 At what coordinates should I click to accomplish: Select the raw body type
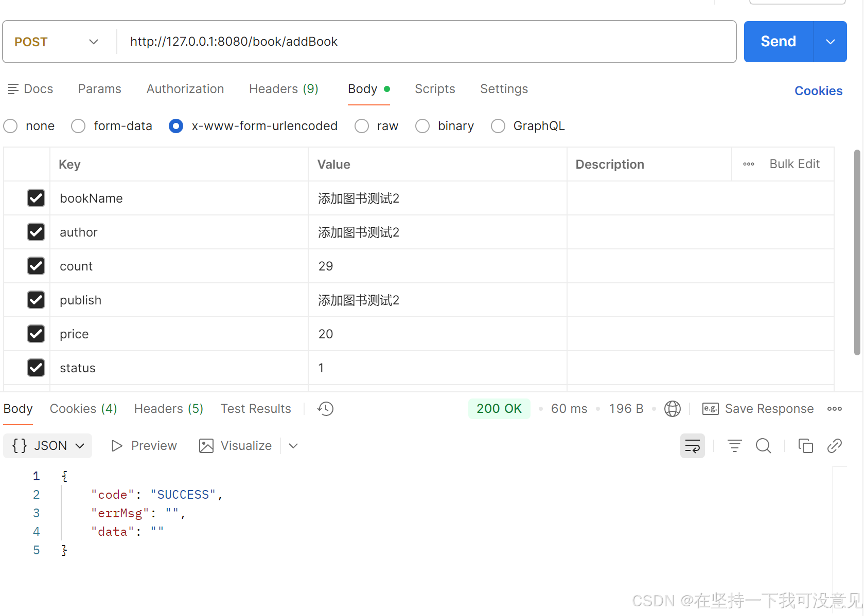point(362,126)
